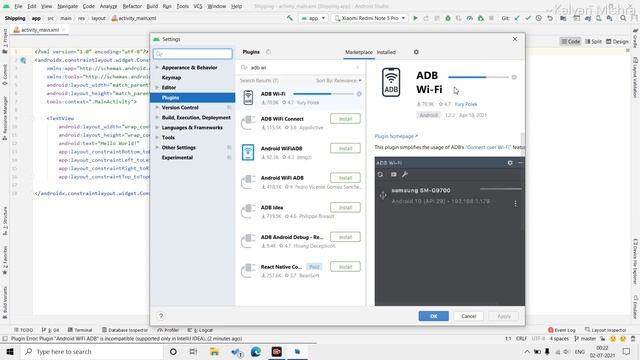This screenshot has height=360, width=640.
Task: Open the device selector Xiaomi Redmi Note 5 Pro
Action: pos(369,18)
